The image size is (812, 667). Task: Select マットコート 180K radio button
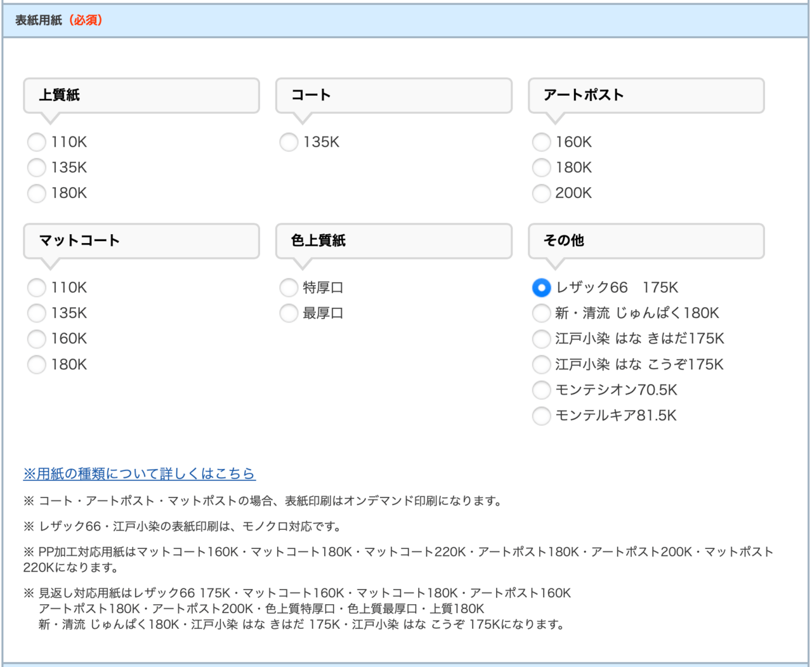pos(37,364)
